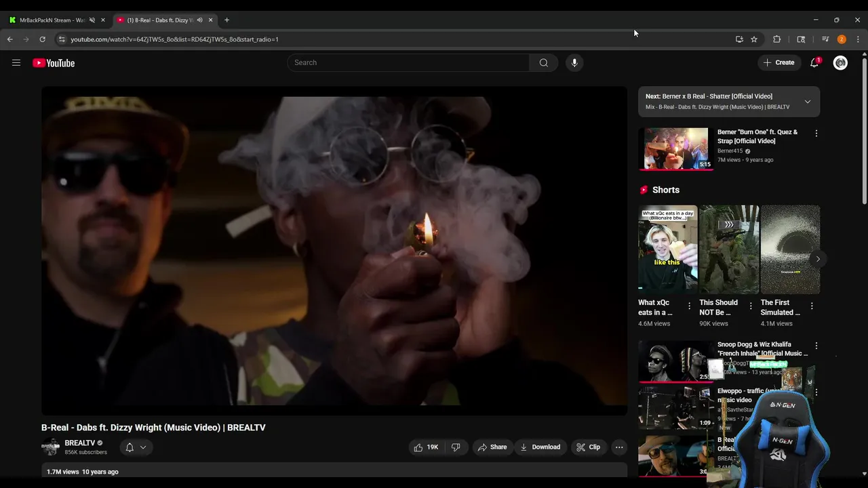Click the install app icon in address bar
868x488 pixels.
click(739, 39)
